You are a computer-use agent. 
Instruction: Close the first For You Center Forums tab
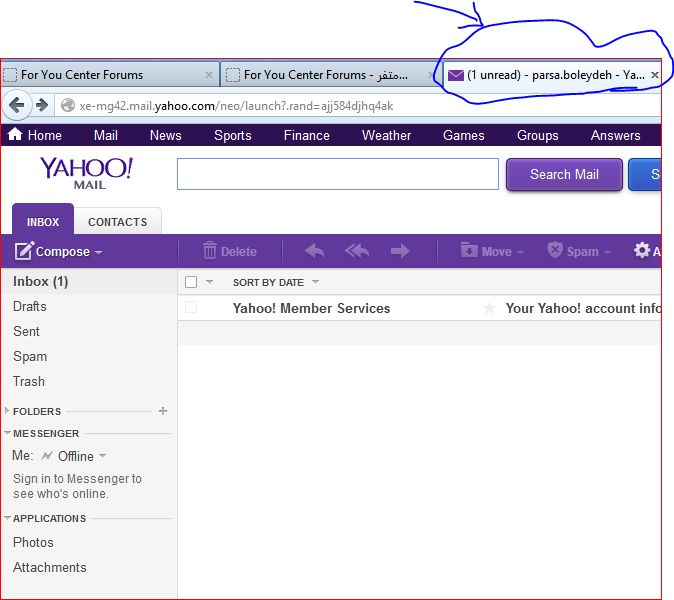click(x=209, y=75)
